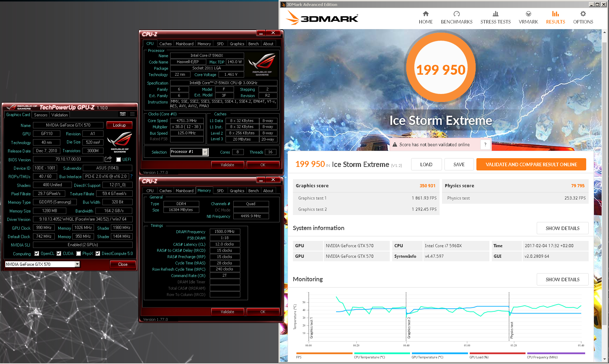The height and width of the screenshot is (364, 609).
Task: Open the About tab in lower CPU-Z window
Action: [x=268, y=191]
